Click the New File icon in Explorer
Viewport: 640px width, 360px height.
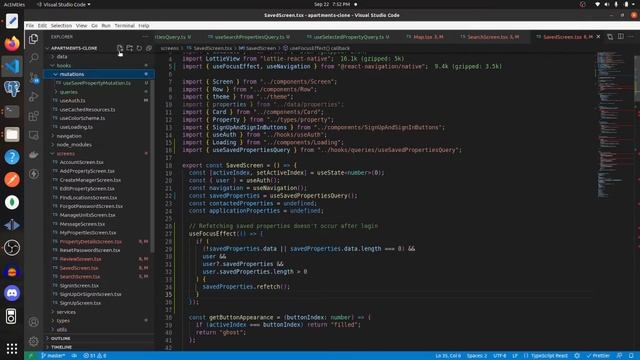click(x=120, y=48)
